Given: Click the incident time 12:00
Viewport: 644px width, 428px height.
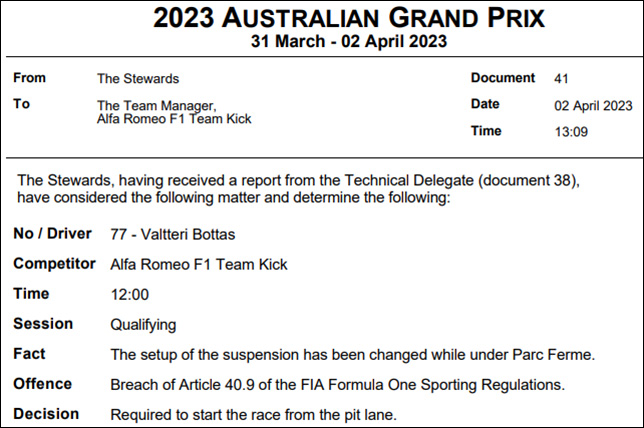Looking at the screenshot, I should pyautogui.click(x=128, y=295).
